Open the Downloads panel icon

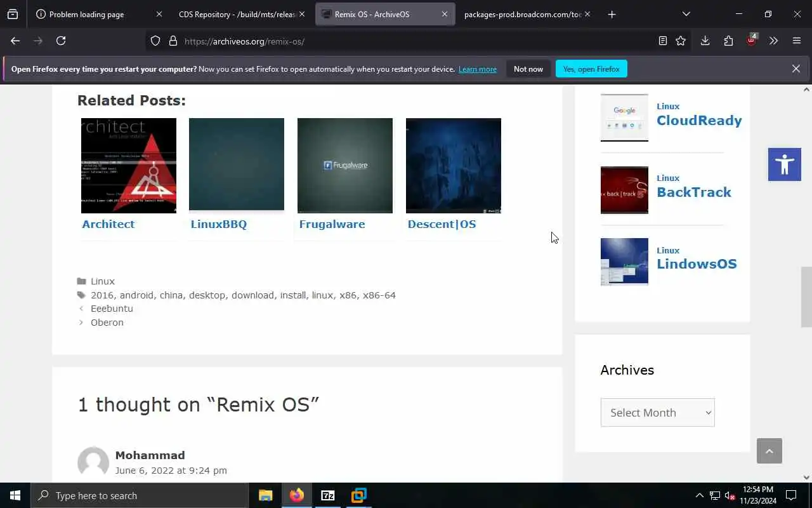705,41
